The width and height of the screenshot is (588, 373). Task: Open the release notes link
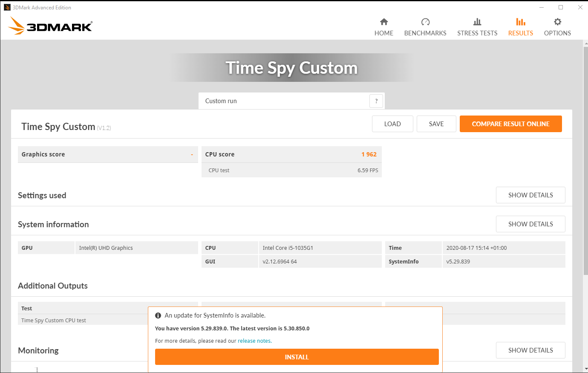point(254,341)
